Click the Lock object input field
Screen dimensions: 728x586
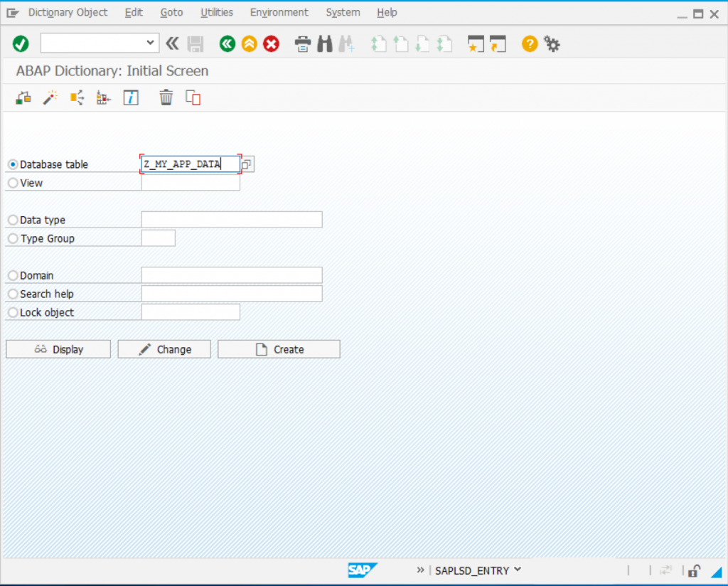191,312
